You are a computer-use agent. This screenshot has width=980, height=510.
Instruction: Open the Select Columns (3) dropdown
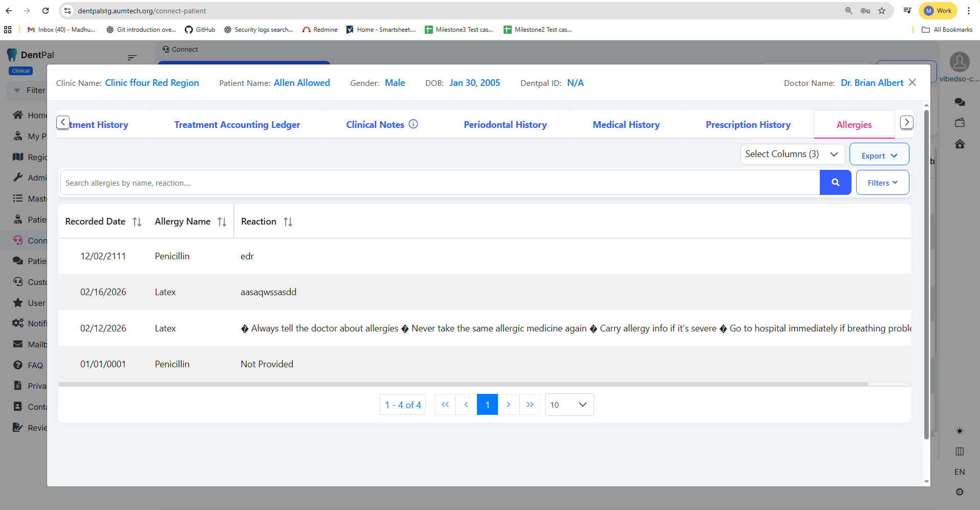(792, 154)
